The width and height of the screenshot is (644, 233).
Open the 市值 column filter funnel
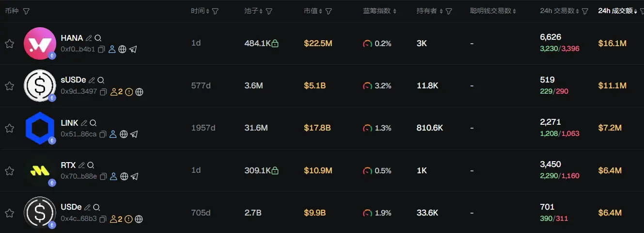coord(329,11)
